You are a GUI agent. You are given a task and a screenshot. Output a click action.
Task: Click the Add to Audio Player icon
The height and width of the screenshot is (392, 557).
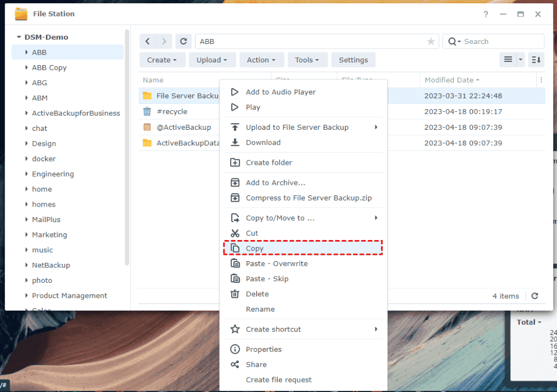tap(234, 92)
